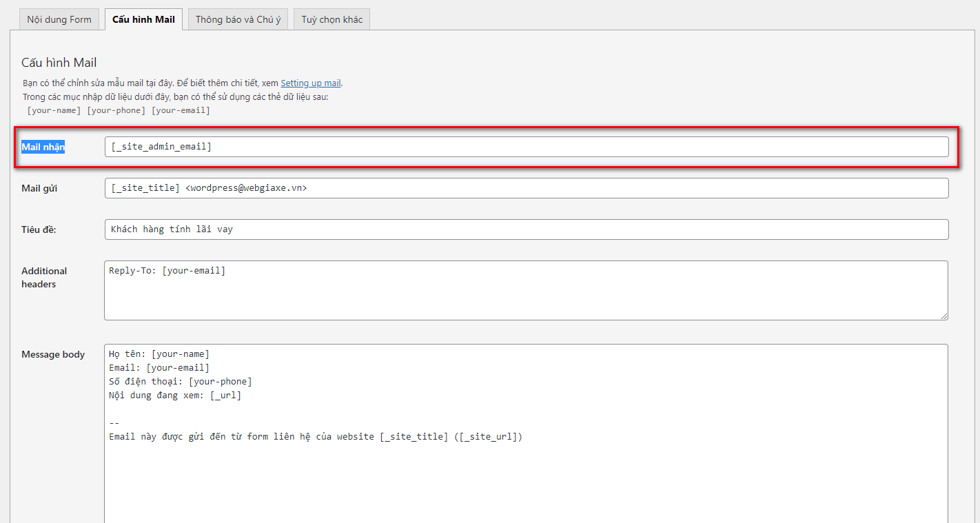Click the 'Nội dung đang xem: [_url]' line
The height and width of the screenshot is (523, 980).
[175, 396]
